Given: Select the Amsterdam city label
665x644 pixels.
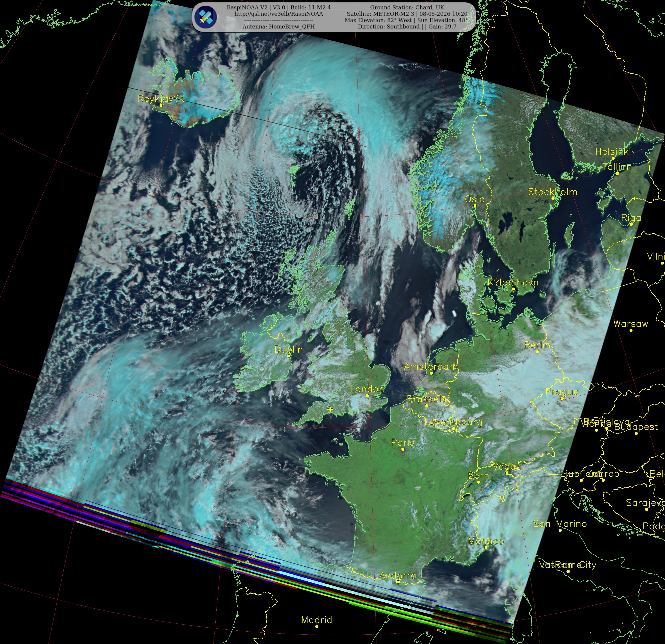Looking at the screenshot, I should (430, 366).
